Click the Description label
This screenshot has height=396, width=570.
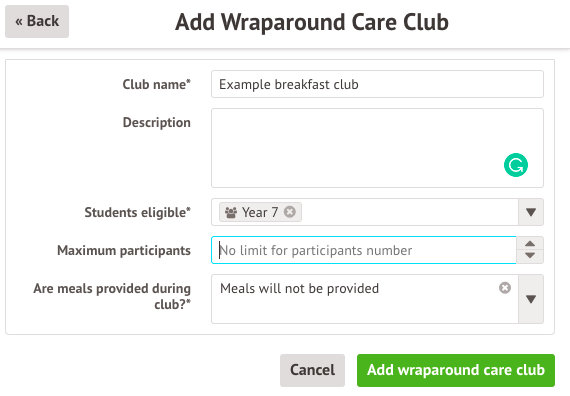156,123
